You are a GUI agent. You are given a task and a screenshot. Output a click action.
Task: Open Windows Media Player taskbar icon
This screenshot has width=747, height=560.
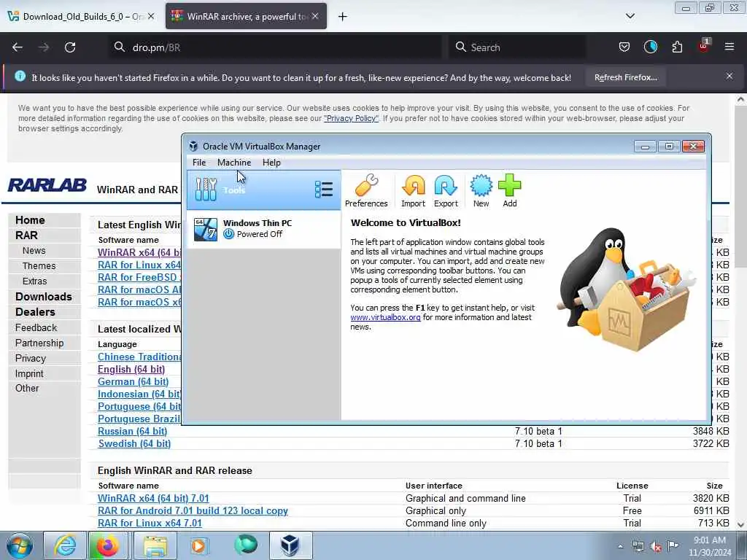click(x=198, y=545)
